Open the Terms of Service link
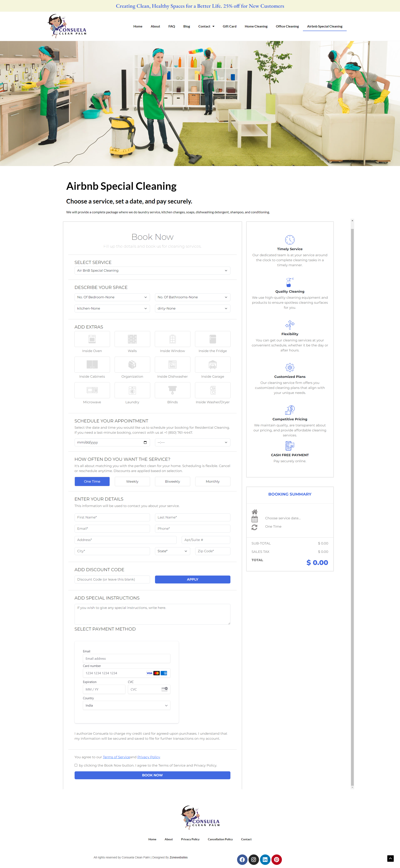 [116, 757]
